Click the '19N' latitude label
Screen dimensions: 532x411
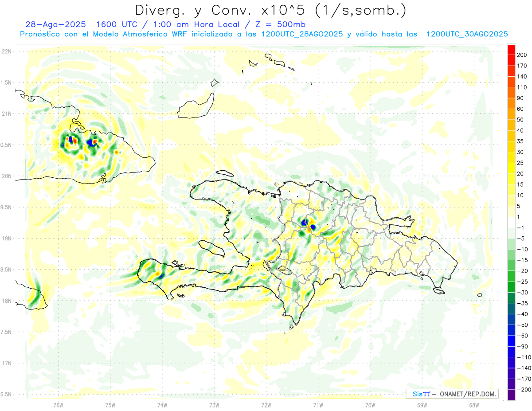pos(6,238)
